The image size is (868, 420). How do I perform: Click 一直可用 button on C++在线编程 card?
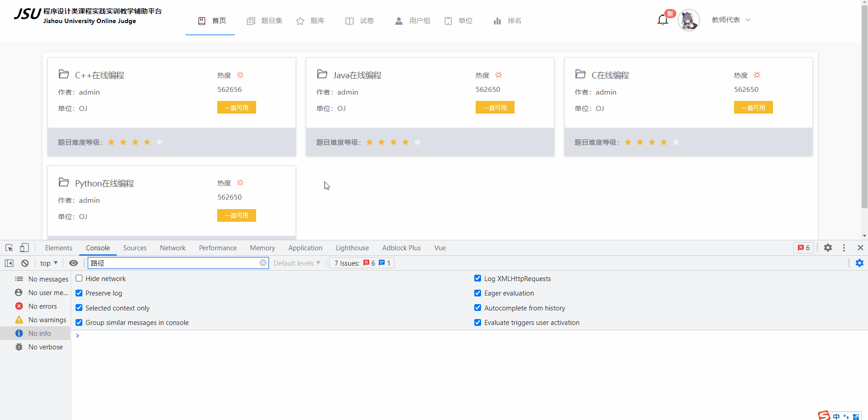tap(237, 107)
